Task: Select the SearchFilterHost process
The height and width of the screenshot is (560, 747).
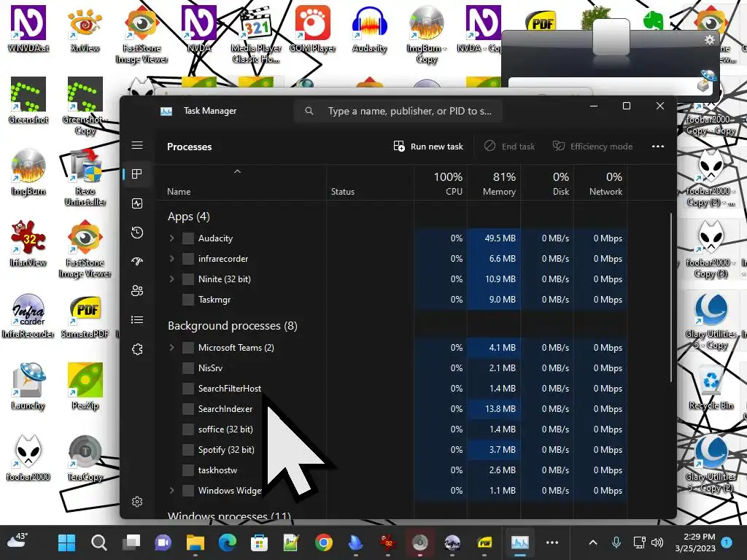Action: [x=392, y=389]
